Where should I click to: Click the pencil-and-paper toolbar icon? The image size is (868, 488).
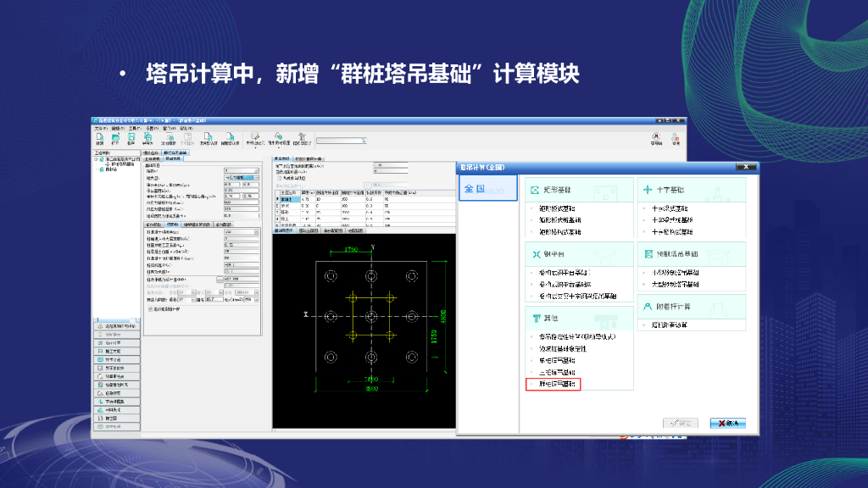(254, 136)
